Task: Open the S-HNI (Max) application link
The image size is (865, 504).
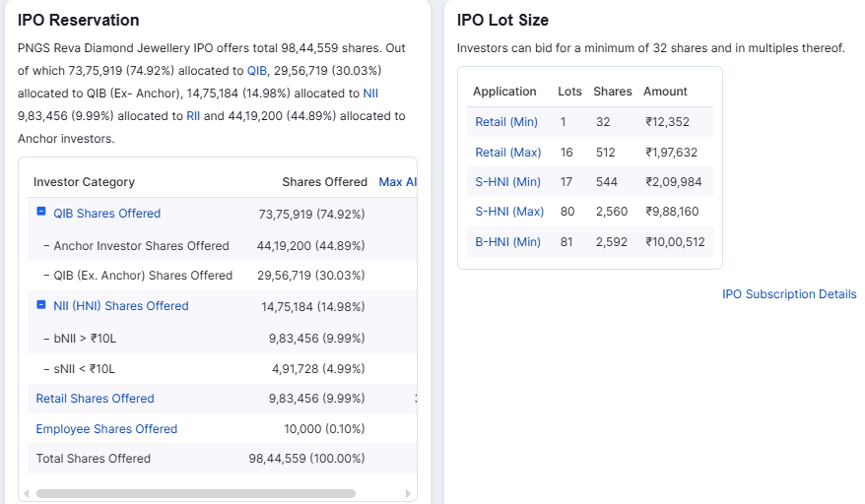Action: [x=509, y=212]
